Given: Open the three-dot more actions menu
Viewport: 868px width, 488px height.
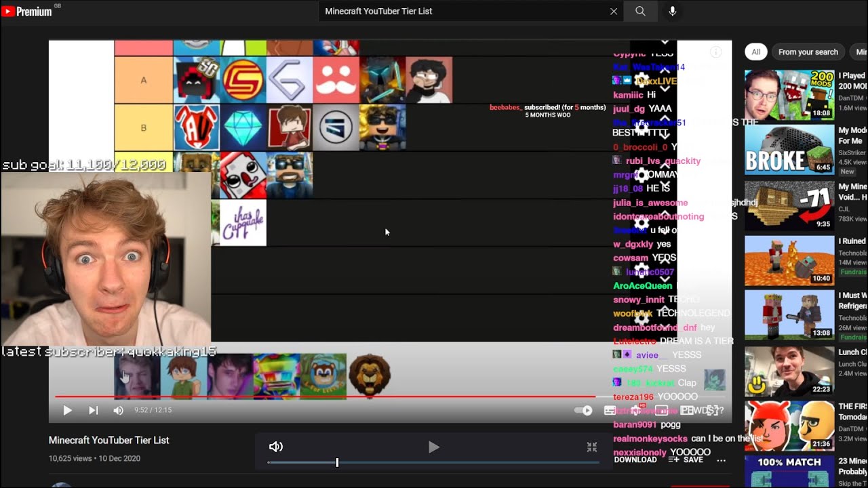Looking at the screenshot, I should point(721,460).
